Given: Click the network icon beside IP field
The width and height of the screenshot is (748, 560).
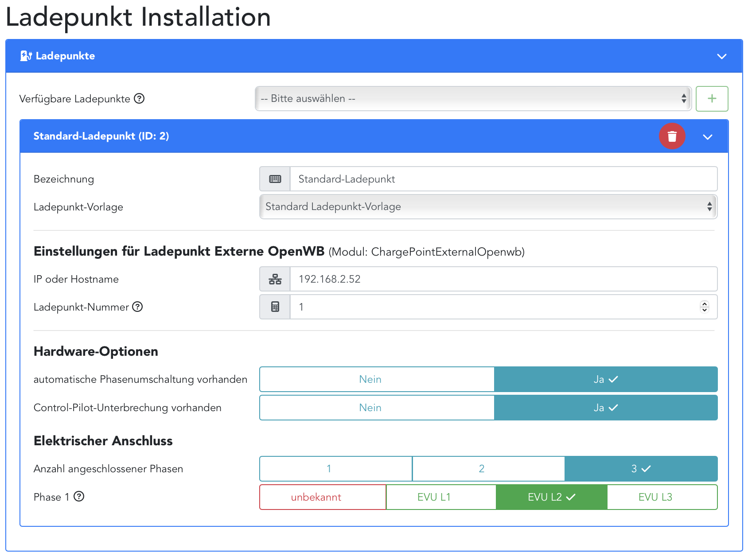Looking at the screenshot, I should (275, 279).
